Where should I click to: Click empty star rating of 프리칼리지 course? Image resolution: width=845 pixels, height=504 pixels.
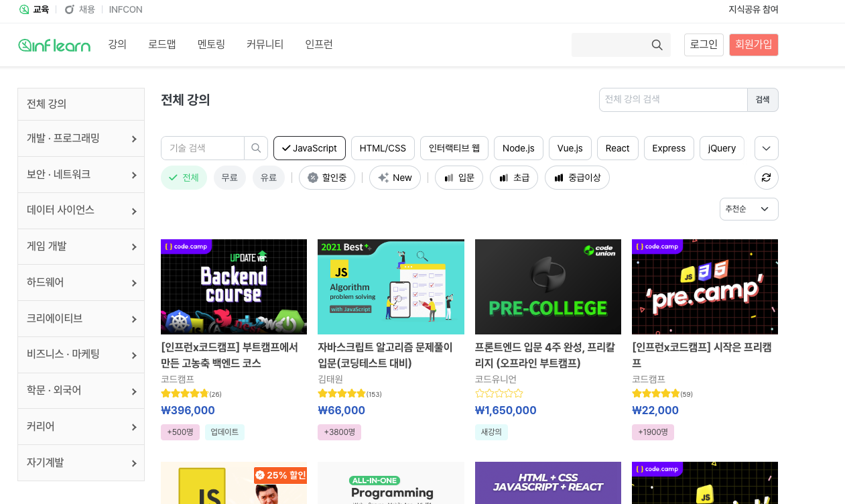pos(499,393)
